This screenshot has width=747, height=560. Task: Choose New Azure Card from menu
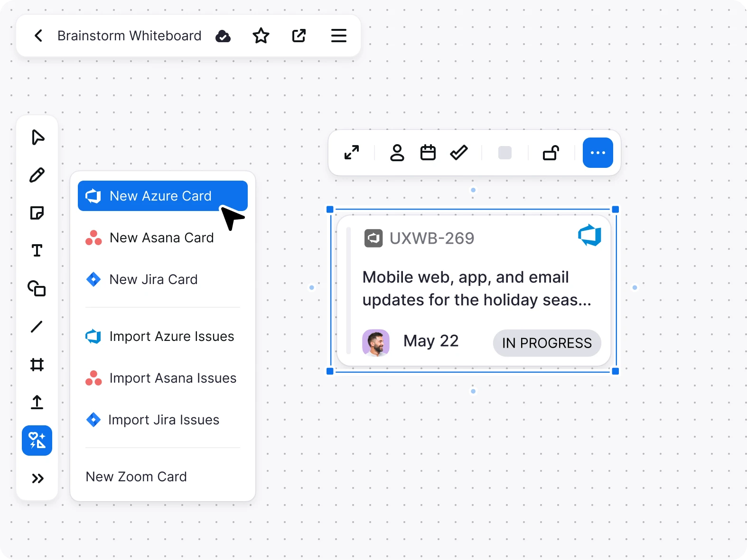coord(163,196)
